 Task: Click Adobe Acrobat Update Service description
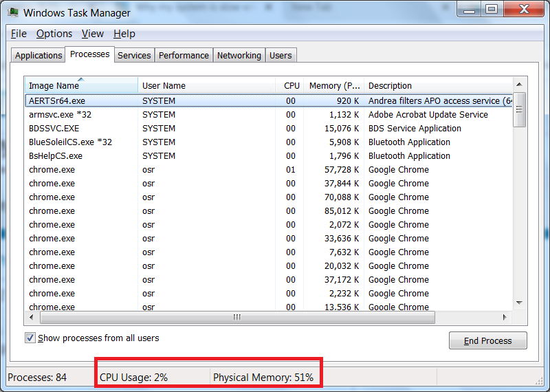click(x=428, y=115)
